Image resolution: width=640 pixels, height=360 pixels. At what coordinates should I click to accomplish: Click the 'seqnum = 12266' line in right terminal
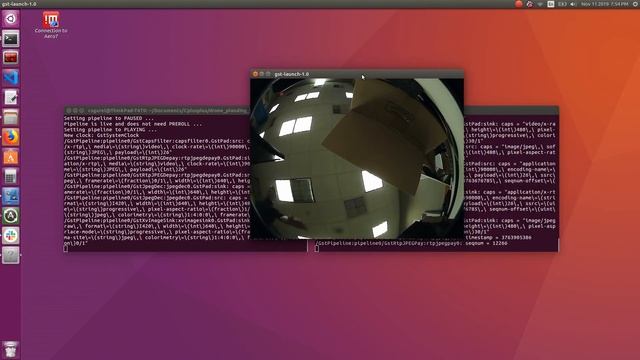coord(412,243)
